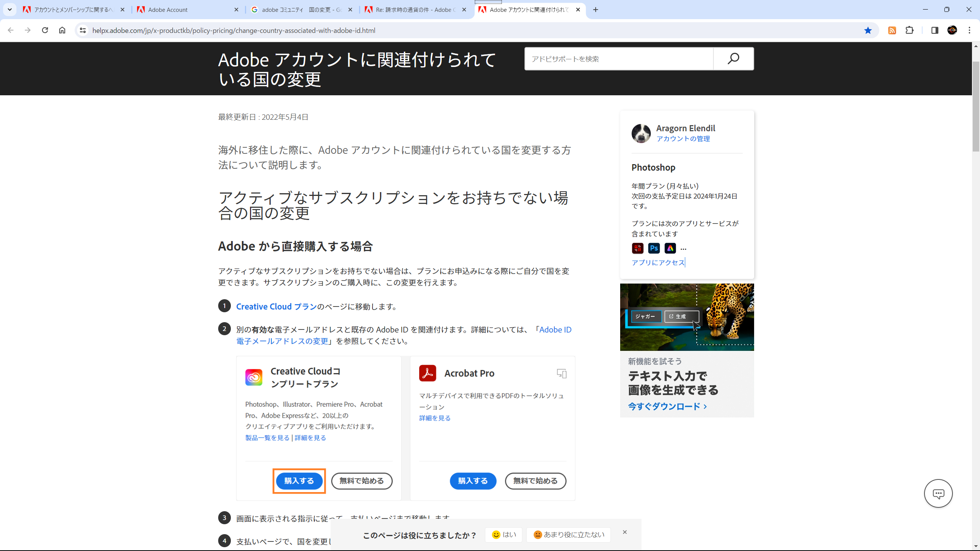
Task: Click 無料で始める for Creative Cloud plan
Action: click(362, 481)
